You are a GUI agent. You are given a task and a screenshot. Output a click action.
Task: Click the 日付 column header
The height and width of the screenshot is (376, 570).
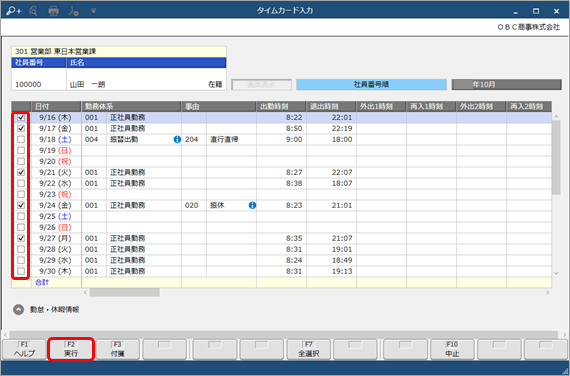[56, 107]
